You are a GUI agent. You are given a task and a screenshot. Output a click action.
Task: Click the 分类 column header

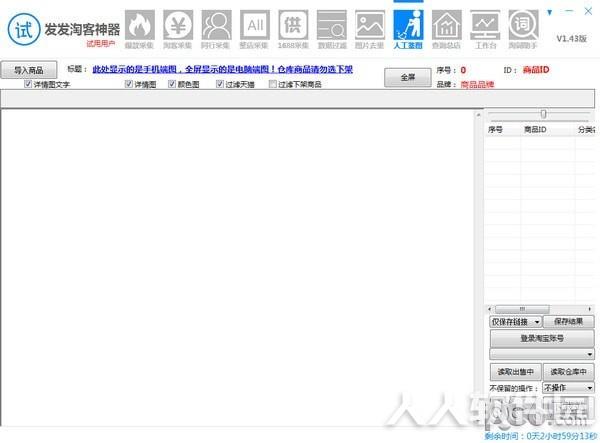click(x=586, y=130)
